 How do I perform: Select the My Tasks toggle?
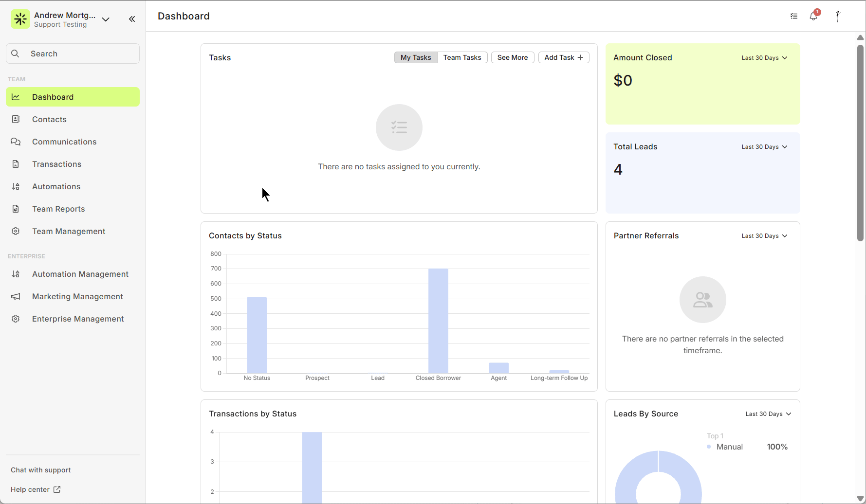[416, 57]
